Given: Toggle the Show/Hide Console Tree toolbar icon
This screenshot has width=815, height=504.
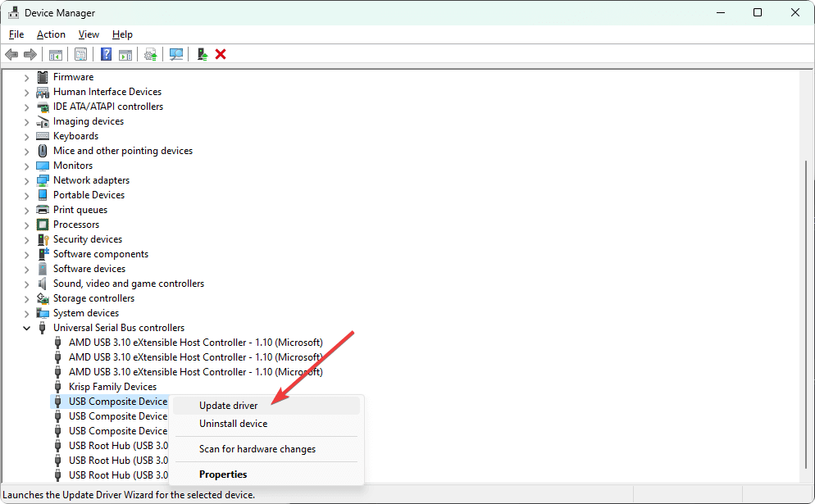Looking at the screenshot, I should (56, 55).
